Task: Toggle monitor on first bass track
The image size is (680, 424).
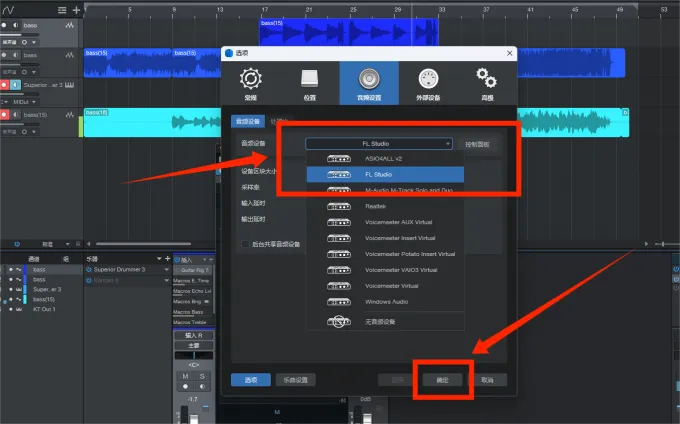Action: 16,25
